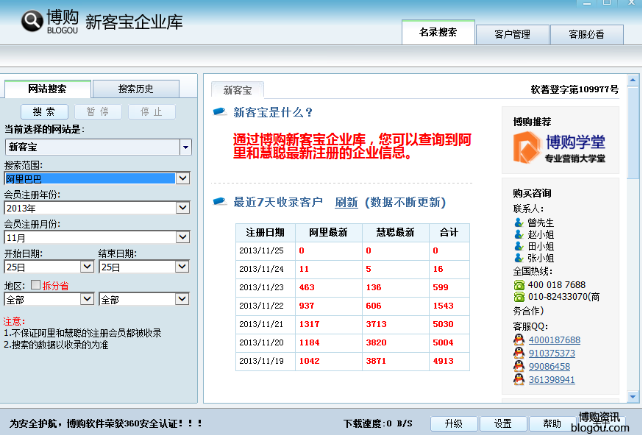Click the 升级 button in status bar
The width and height of the screenshot is (642, 435).
point(453,423)
